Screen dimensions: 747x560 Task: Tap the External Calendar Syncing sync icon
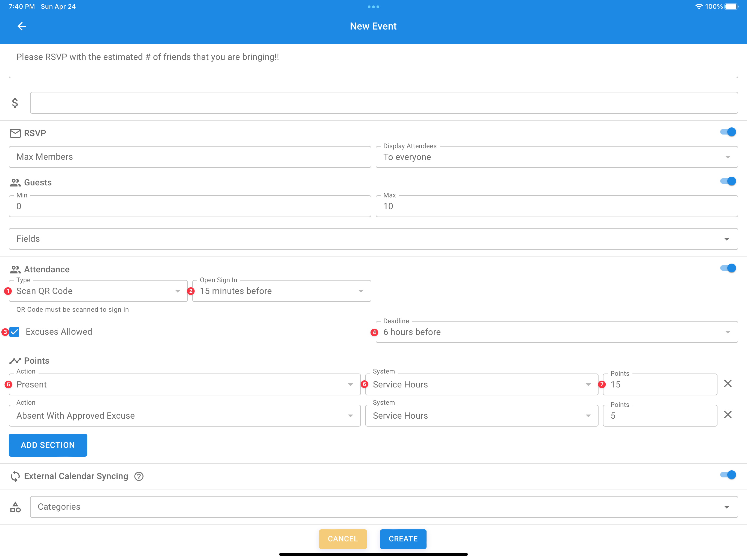tap(15, 476)
